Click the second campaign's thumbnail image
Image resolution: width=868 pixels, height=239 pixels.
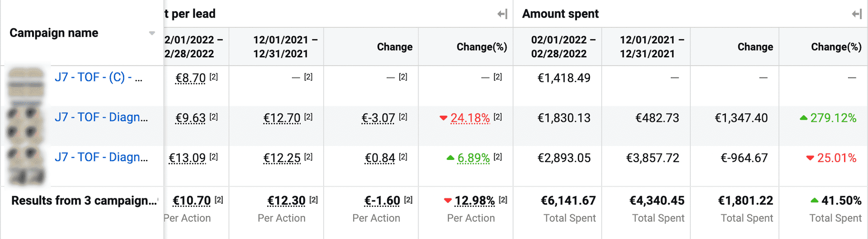click(27, 124)
